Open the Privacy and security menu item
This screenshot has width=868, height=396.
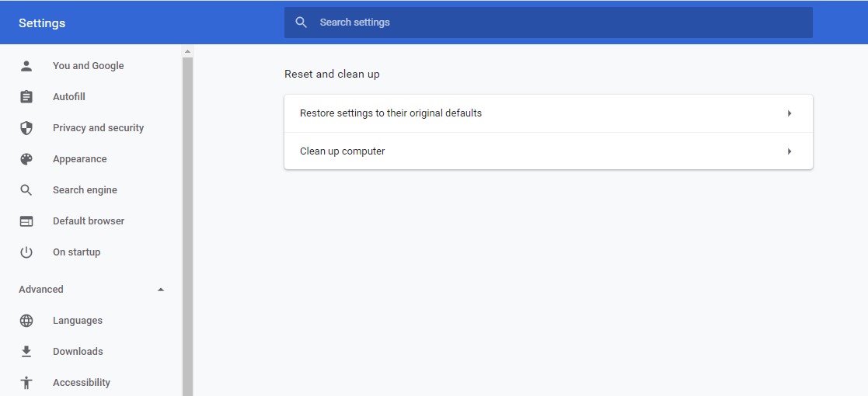pyautogui.click(x=98, y=128)
